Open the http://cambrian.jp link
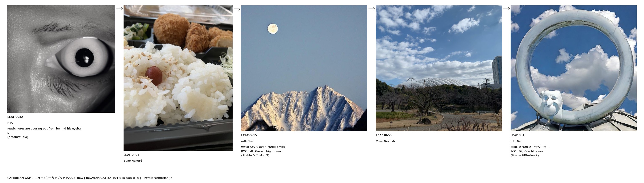 click(x=158, y=178)
